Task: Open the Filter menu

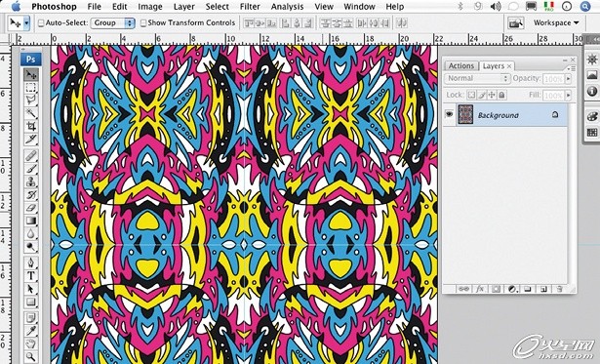Action: (x=250, y=7)
